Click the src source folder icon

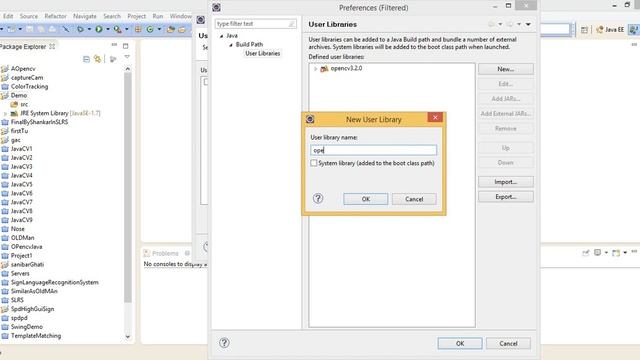(x=14, y=104)
